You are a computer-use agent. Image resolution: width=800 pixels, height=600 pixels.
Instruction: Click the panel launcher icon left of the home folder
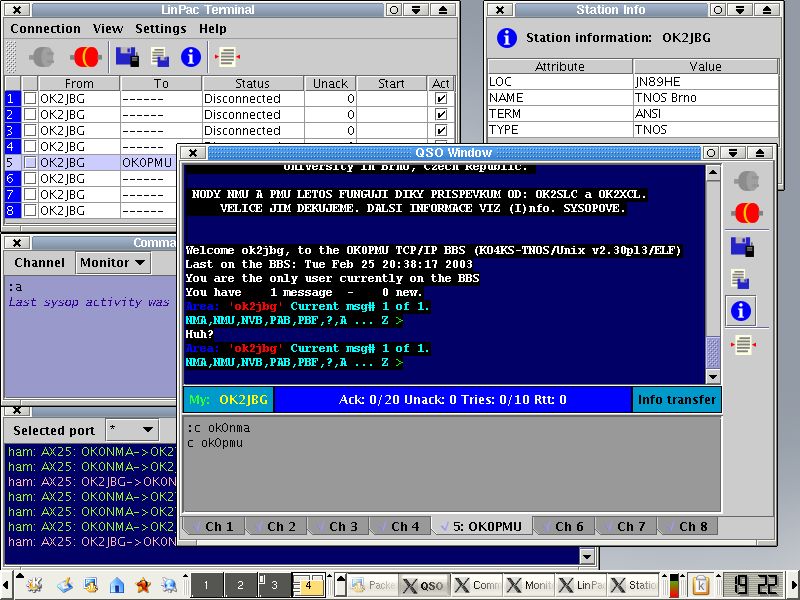point(91,585)
